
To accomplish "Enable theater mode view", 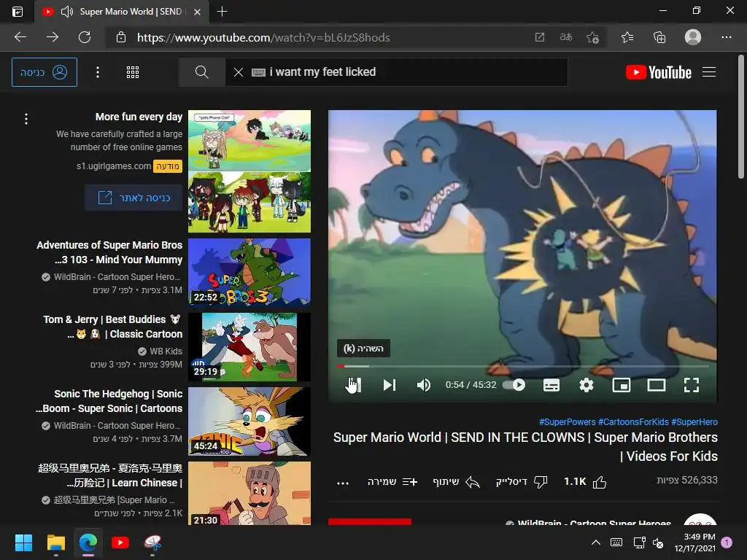I will (x=657, y=385).
